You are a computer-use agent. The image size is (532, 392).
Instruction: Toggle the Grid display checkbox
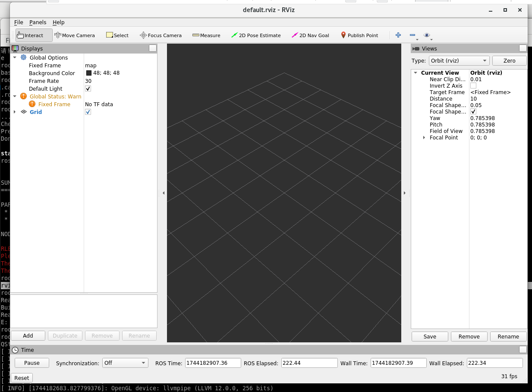[x=88, y=112]
